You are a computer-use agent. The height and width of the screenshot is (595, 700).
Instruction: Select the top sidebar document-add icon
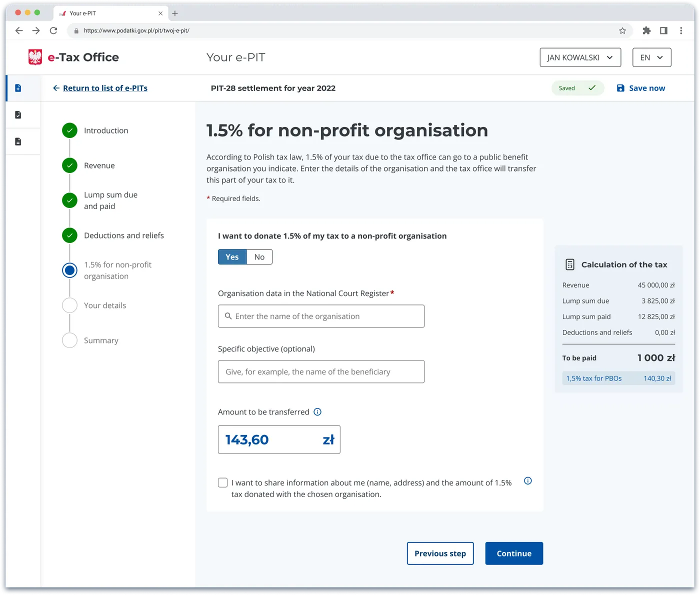18,88
